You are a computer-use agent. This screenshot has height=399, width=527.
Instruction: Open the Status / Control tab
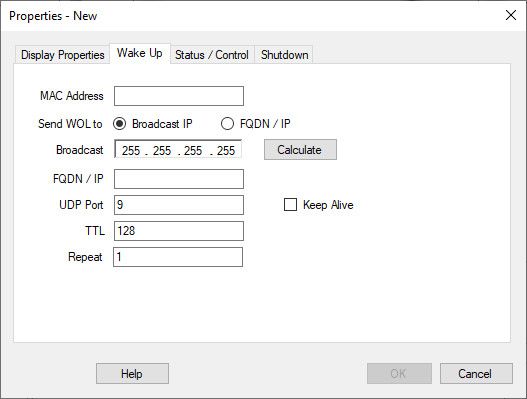212,54
